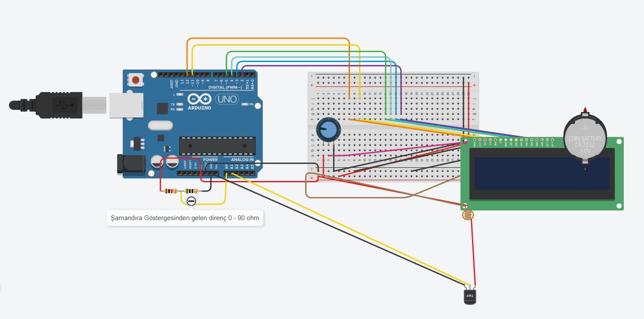Select the purple wire from digital pin 2
The width and height of the screenshot is (644, 319).
(322, 66)
